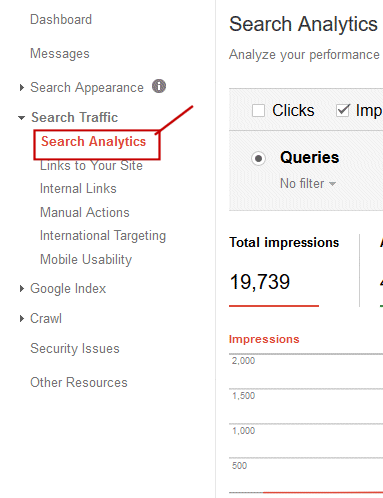Navigate to International Targeting
The image size is (383, 498).
tap(103, 236)
